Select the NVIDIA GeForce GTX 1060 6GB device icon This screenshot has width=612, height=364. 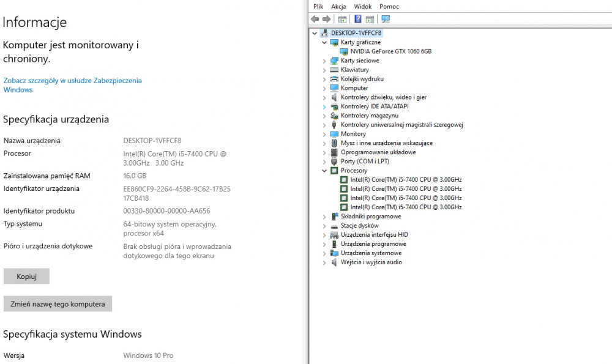[x=344, y=51]
